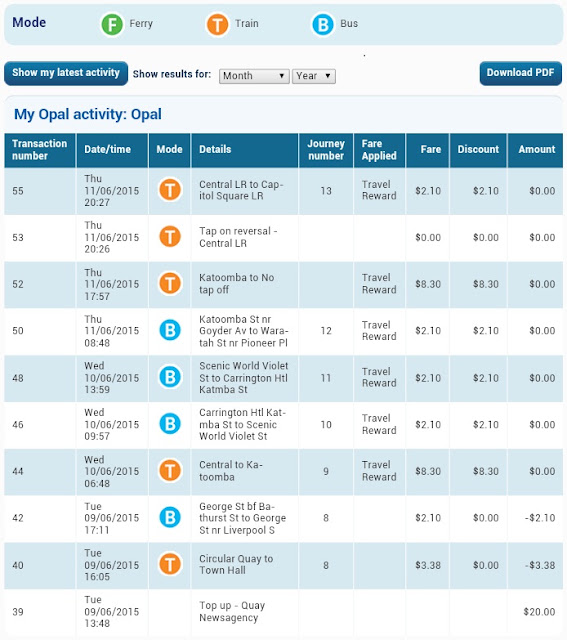Click Bus icon in transaction 42 row
The image size is (567, 640).
pos(170,518)
